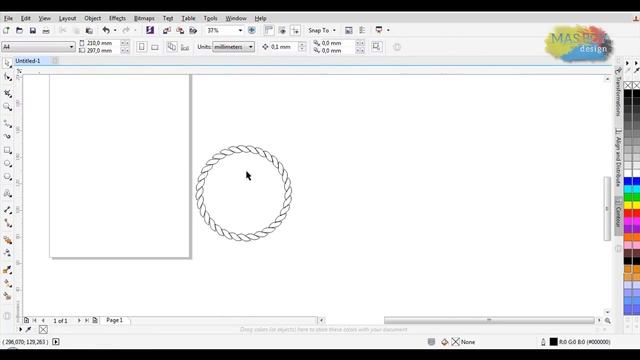The height and width of the screenshot is (360, 640).
Task: Open the Application Launcher dropdown arrow
Action: 388,30
